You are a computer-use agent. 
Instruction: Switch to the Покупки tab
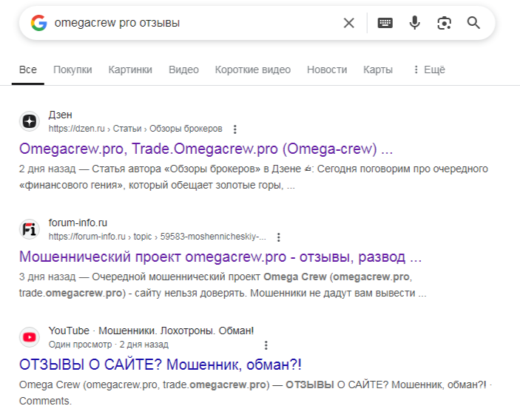pos(72,70)
